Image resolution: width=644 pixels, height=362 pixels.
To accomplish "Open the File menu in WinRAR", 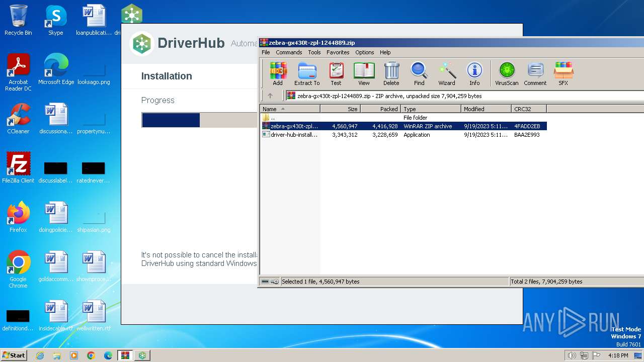I will click(x=266, y=52).
